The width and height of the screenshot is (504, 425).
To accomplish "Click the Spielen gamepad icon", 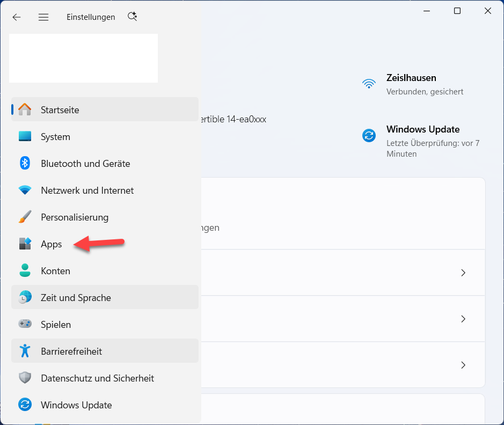I will coord(25,324).
